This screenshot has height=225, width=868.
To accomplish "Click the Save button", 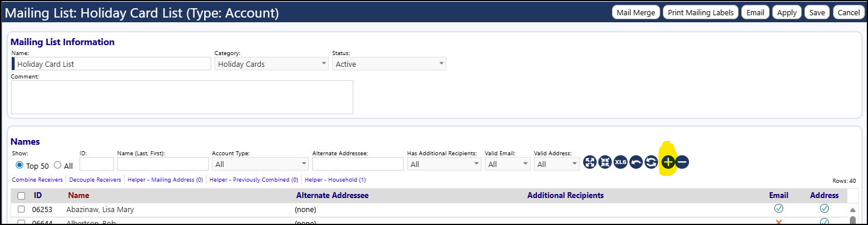I will pos(817,12).
